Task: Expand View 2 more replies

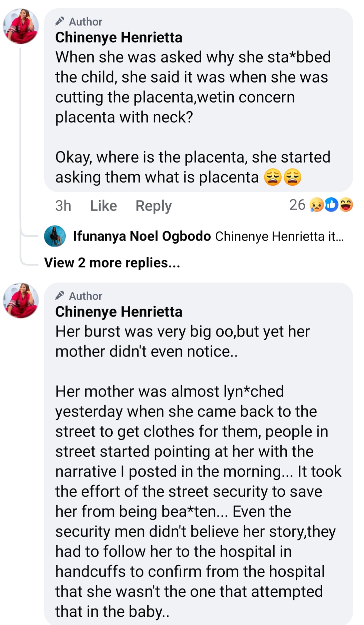Action: tap(112, 263)
